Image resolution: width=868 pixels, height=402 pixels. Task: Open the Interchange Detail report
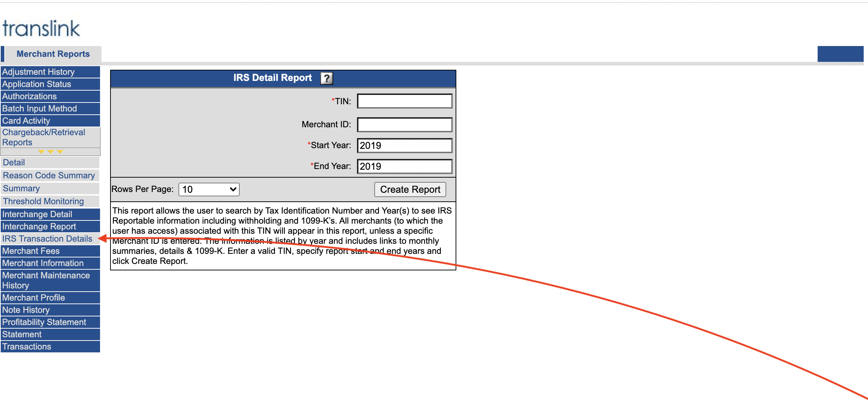pos(37,214)
